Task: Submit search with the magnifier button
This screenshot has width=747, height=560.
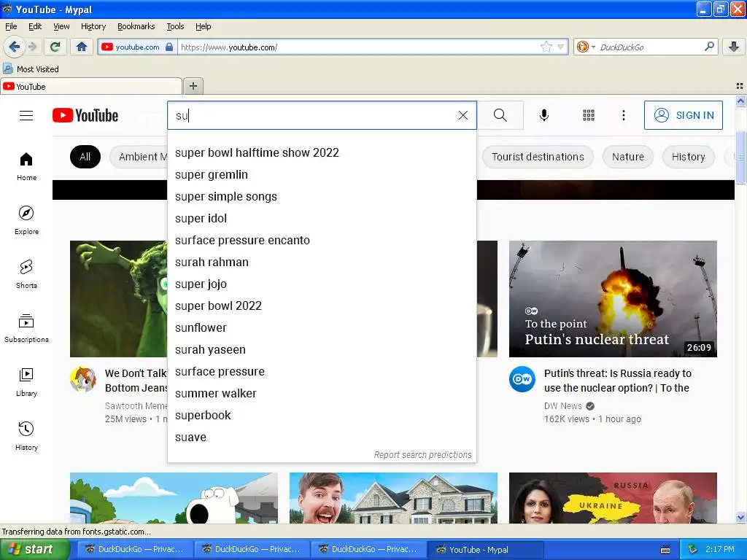Action: click(x=500, y=115)
